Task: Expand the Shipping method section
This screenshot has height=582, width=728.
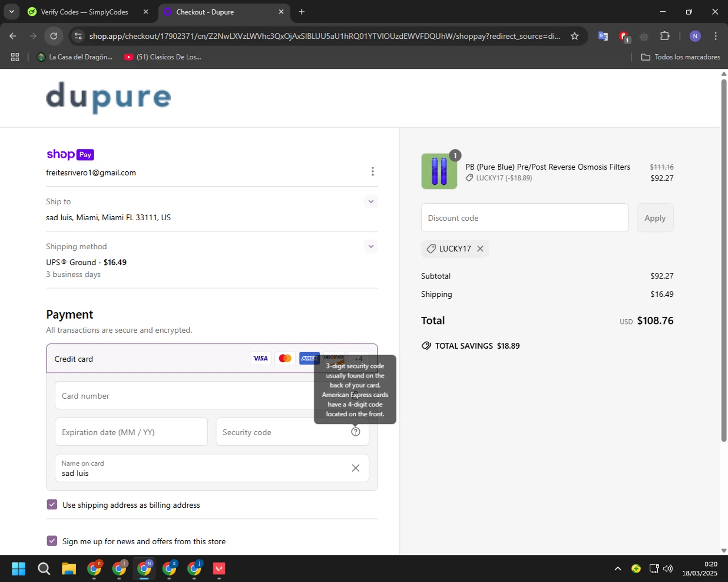Action: [x=371, y=246]
